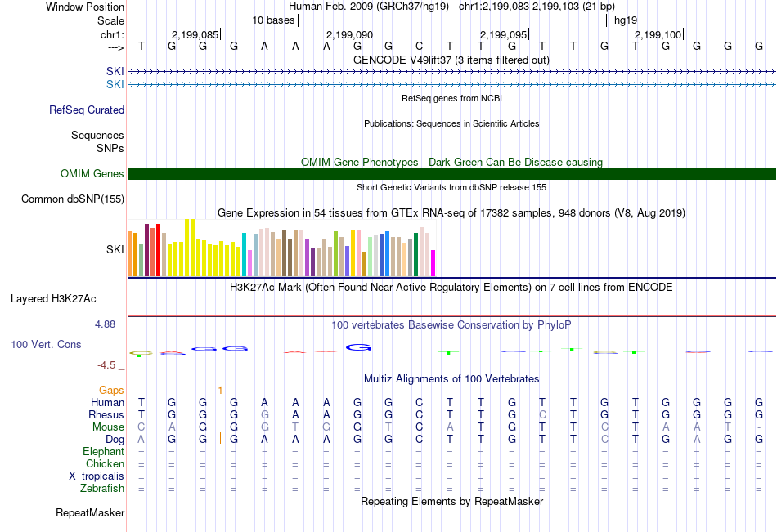Open the Layered H3K27Ac track label
Viewport: 777px width, 532px height.
[x=53, y=298]
